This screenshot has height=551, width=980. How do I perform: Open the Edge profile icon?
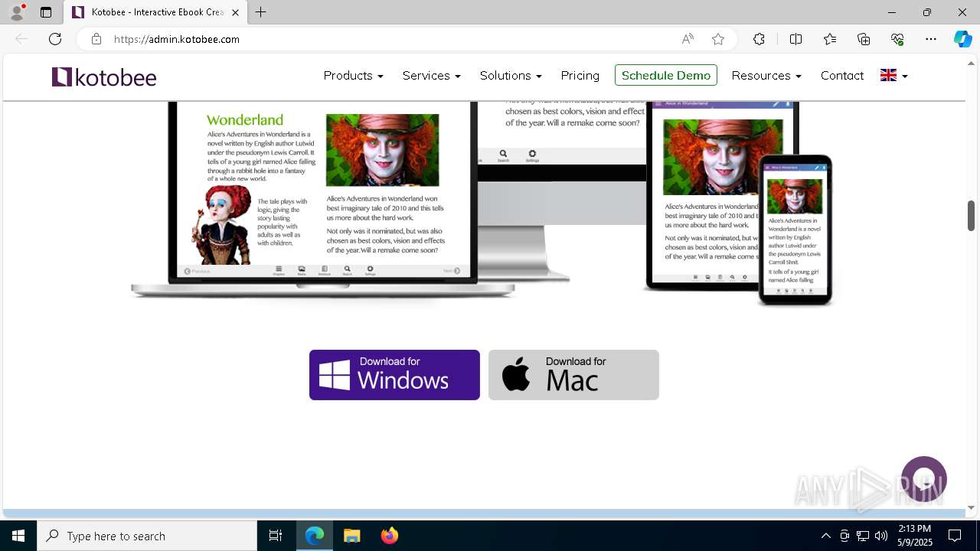click(17, 12)
